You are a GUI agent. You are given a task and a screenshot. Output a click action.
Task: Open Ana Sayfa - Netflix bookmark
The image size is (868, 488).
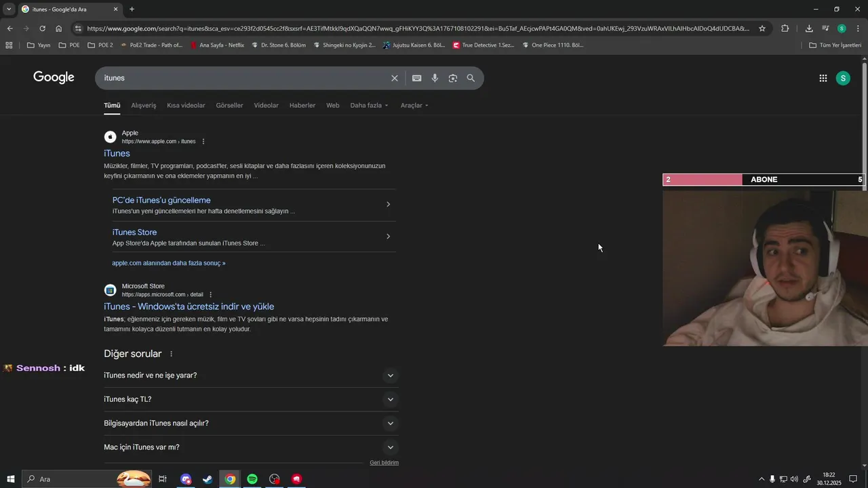tap(217, 45)
